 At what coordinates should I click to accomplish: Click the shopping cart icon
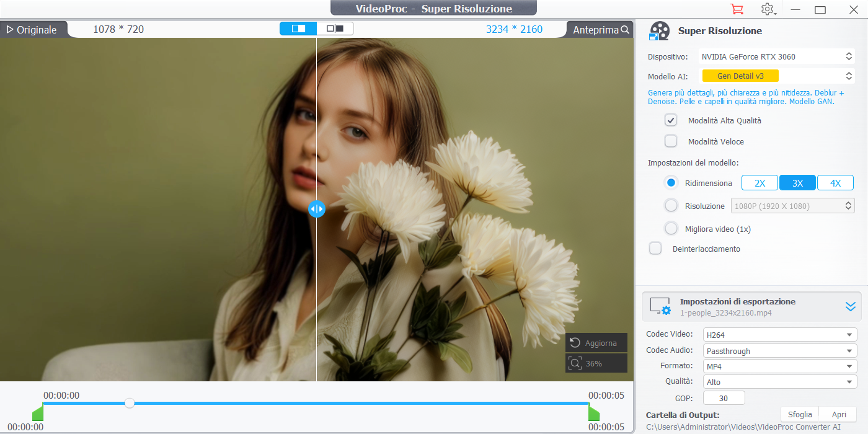click(x=737, y=9)
